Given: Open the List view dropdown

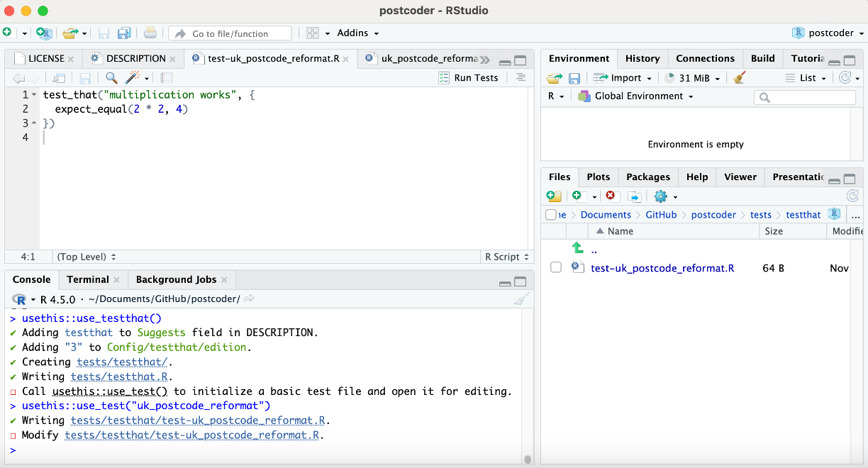Looking at the screenshot, I should tap(806, 78).
